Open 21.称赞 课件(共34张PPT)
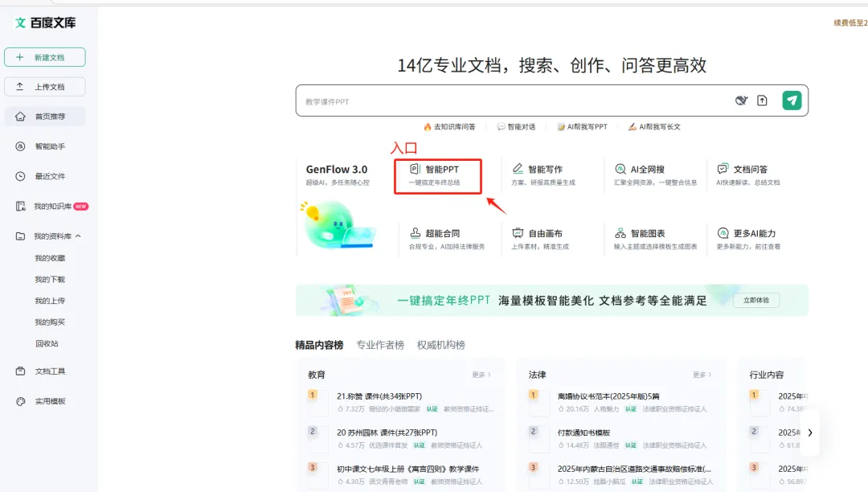The width and height of the screenshot is (868, 492). [379, 396]
